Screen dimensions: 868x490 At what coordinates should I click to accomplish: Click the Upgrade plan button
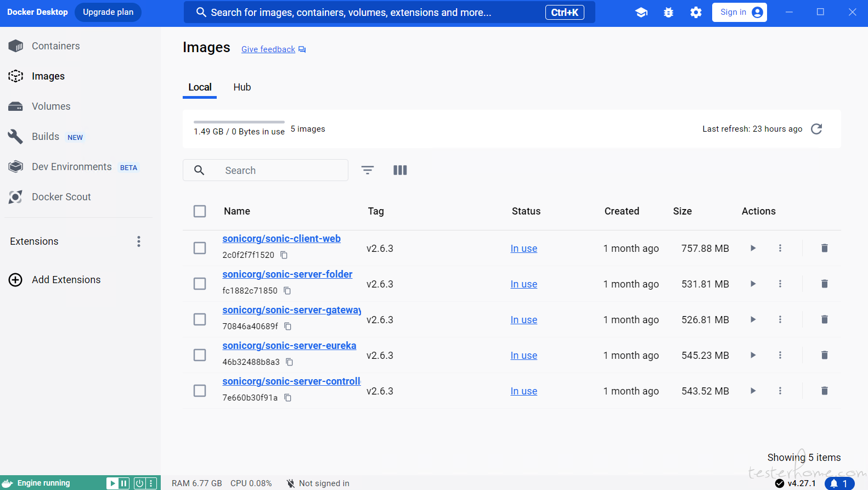pos(108,12)
